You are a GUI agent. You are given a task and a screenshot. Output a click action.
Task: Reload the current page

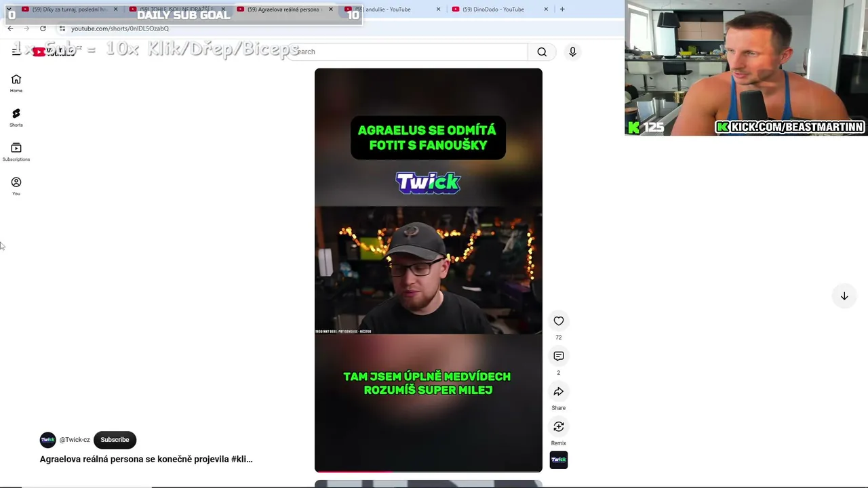pos(43,28)
